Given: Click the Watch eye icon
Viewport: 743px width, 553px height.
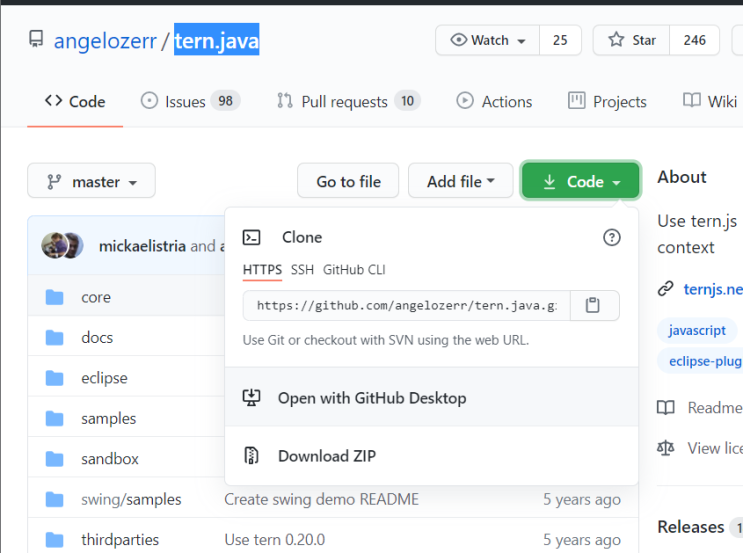Looking at the screenshot, I should pos(458,40).
